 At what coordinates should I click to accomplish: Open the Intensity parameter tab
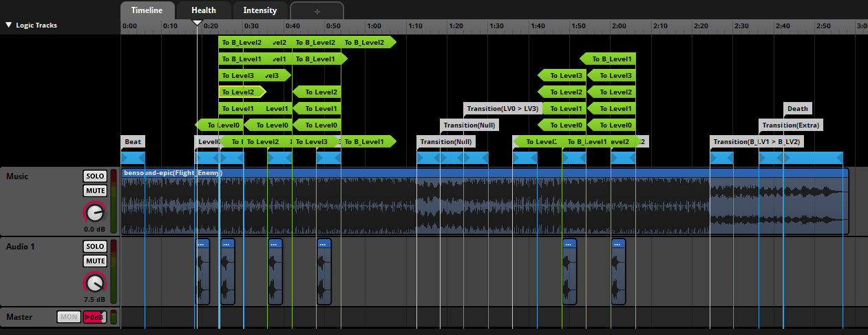[x=260, y=10]
